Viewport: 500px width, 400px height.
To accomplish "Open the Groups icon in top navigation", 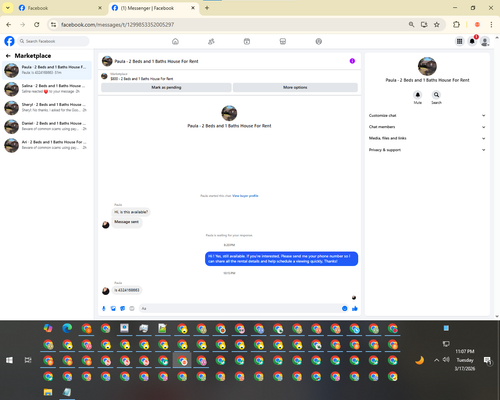I will [x=319, y=41].
